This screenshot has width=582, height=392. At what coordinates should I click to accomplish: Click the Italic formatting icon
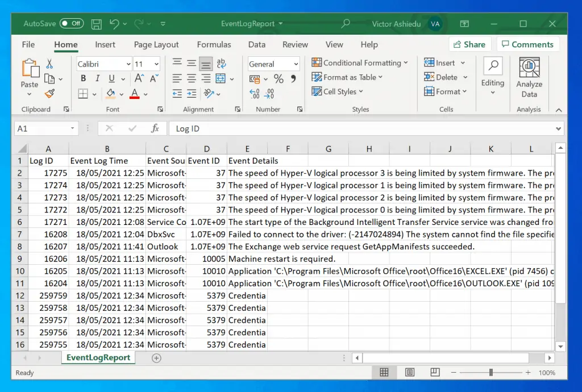(x=98, y=78)
